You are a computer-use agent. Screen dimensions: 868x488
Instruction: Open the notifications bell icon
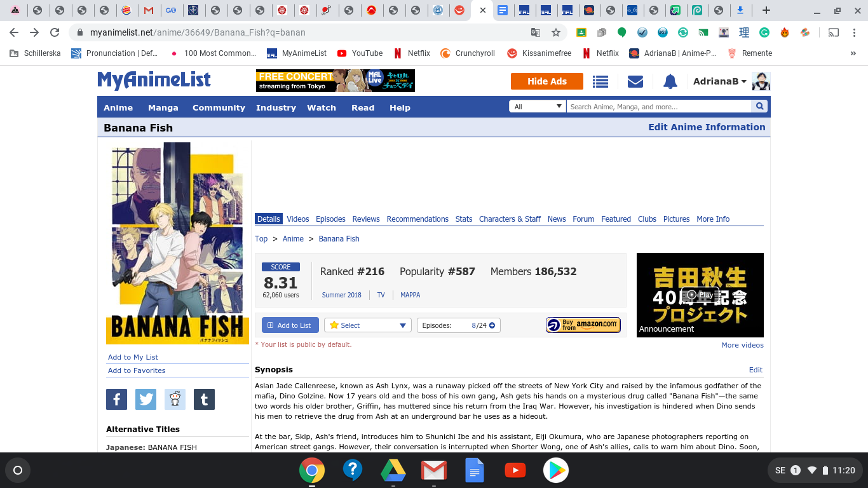pos(670,81)
